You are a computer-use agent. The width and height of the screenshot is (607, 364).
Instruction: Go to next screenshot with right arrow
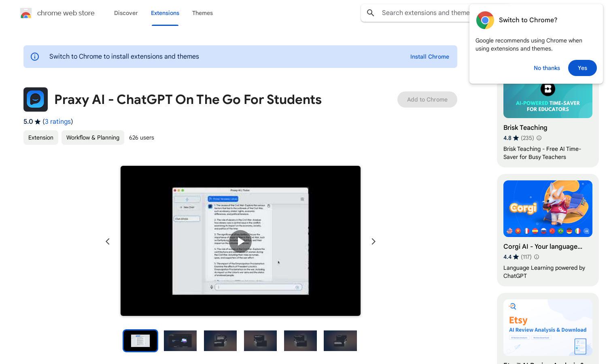point(374,241)
